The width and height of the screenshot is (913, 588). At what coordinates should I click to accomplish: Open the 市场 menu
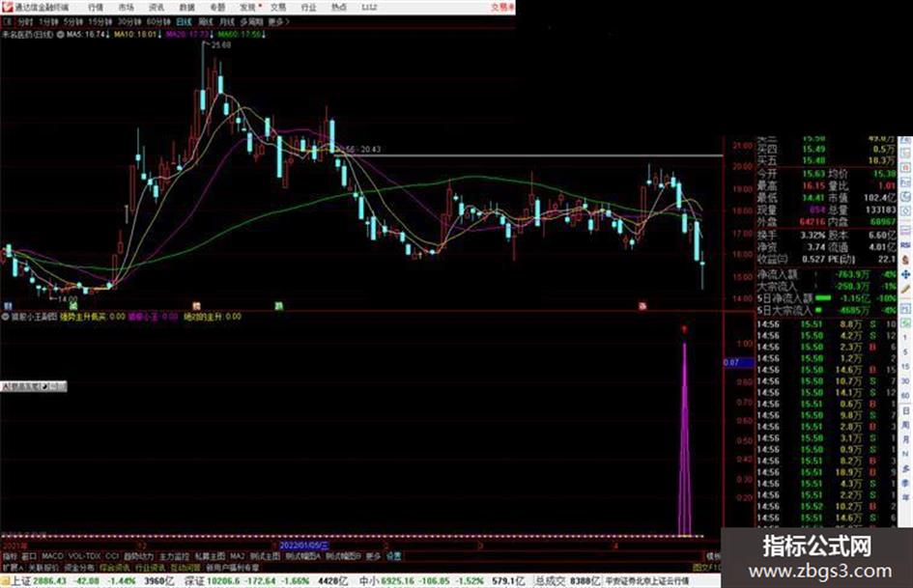(x=126, y=8)
